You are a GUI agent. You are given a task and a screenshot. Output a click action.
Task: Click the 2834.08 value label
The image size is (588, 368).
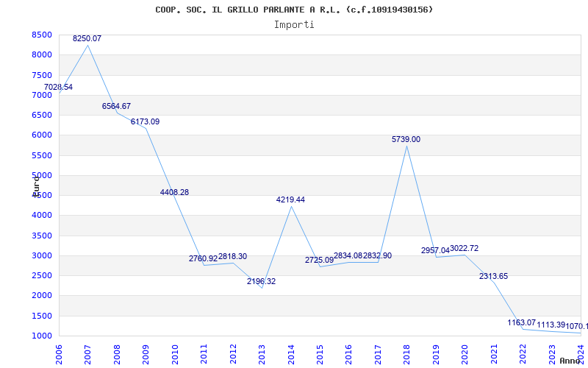point(348,255)
